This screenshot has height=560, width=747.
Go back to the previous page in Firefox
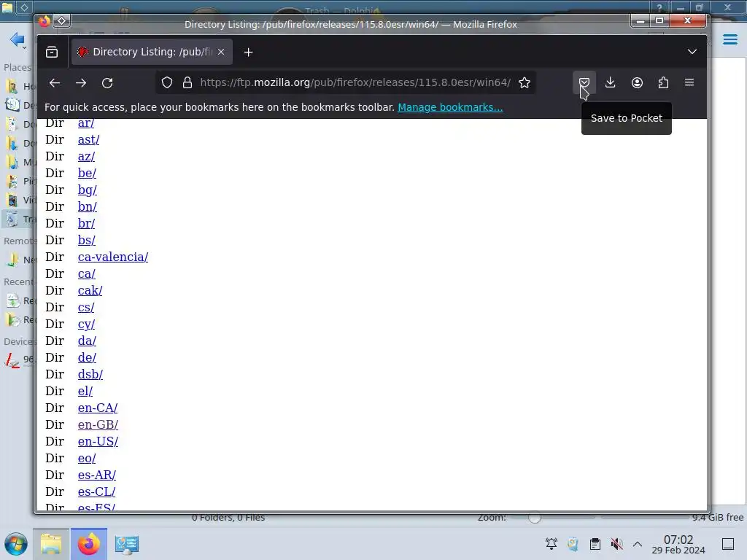[55, 83]
